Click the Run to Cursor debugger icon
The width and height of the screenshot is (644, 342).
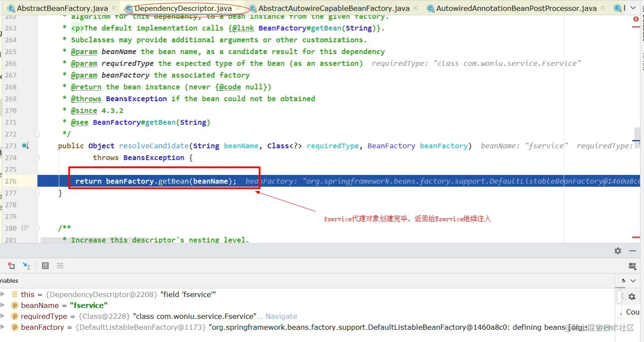pyautogui.click(x=27, y=265)
